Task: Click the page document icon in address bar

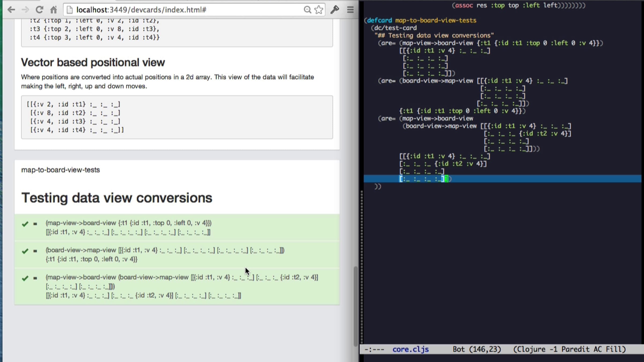Action: coord(69,10)
